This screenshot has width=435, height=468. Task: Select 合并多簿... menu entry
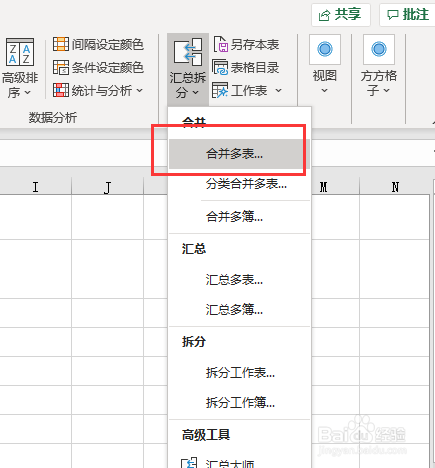(239, 217)
